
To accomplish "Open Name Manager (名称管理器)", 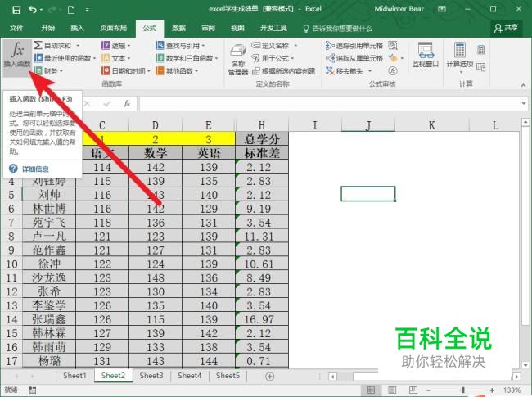I will pos(238,59).
